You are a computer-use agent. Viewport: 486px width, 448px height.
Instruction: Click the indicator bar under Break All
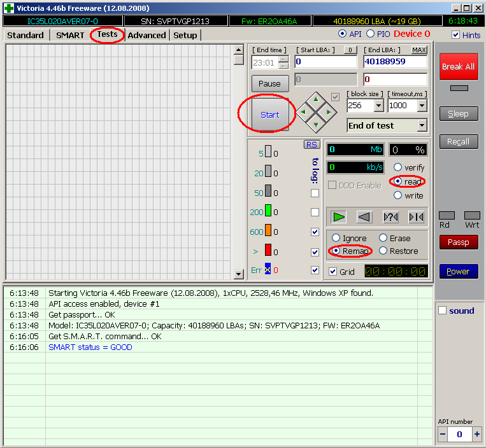point(459,88)
